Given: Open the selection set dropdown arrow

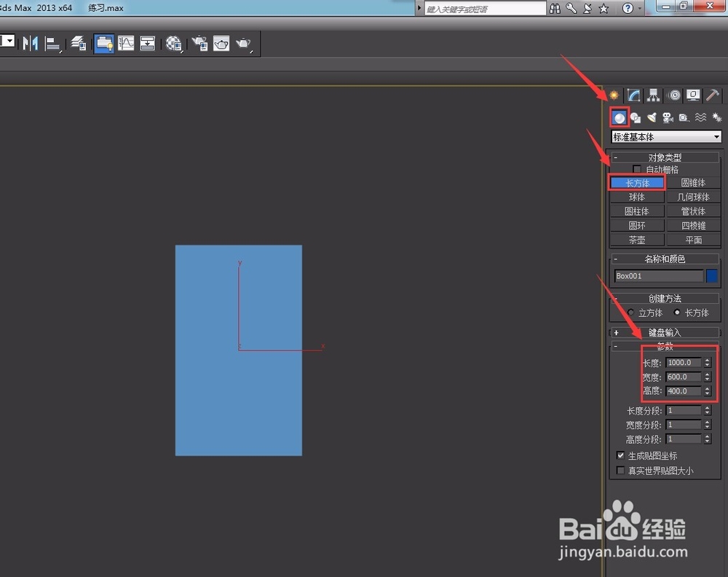Looking at the screenshot, I should [x=8, y=41].
